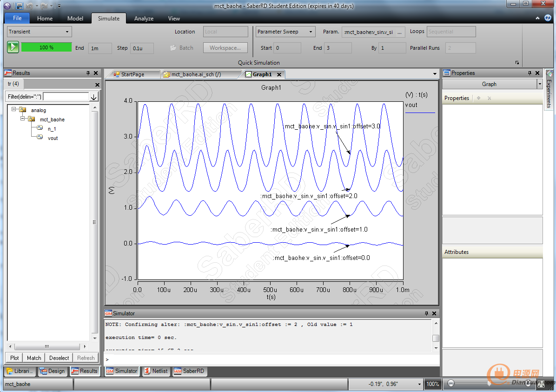Open the Transient analysis type dropdown

pos(39,32)
